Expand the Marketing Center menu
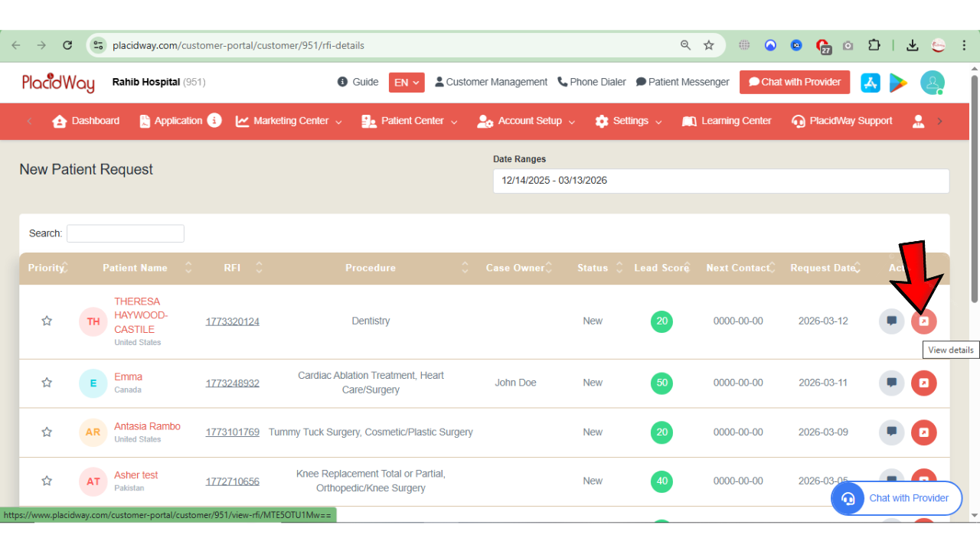Viewport: 980px width, 551px height. click(x=289, y=121)
